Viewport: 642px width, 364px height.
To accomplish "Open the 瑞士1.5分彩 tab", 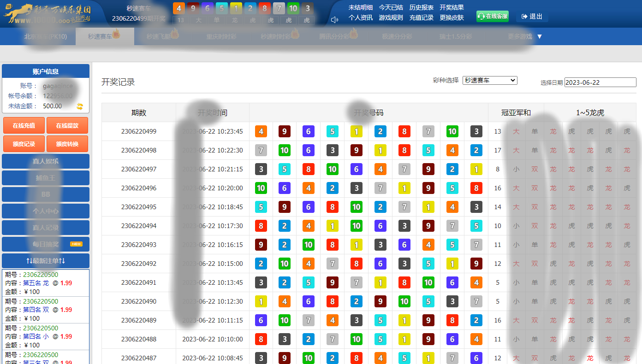I will (456, 36).
